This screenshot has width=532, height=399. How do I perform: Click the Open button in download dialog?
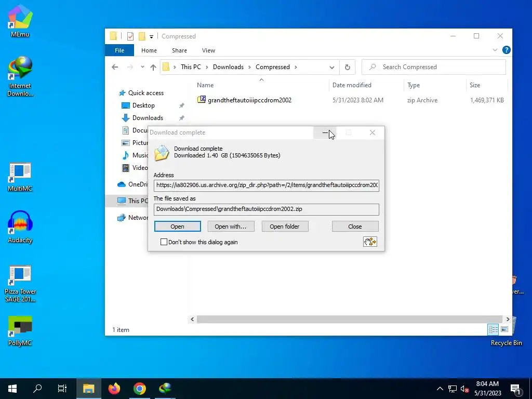[178, 227]
